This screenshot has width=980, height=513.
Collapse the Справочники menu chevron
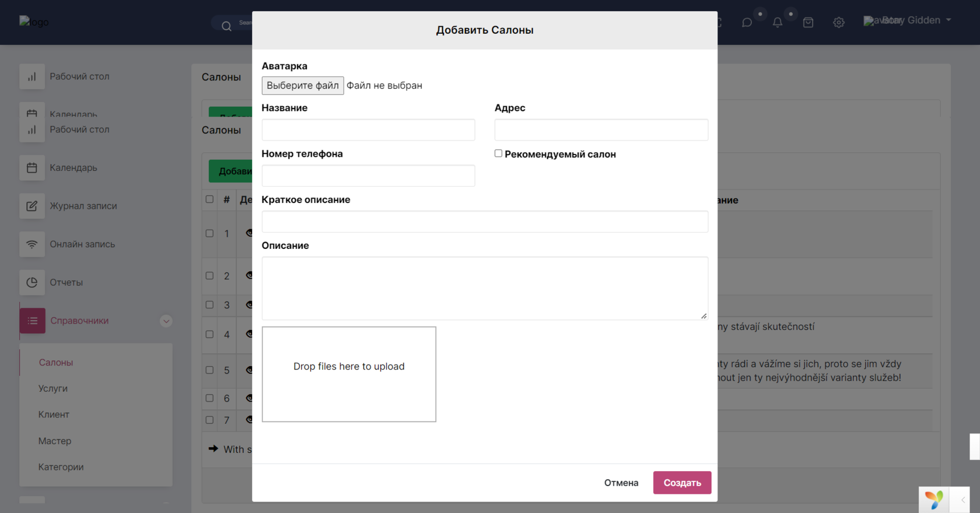click(166, 321)
